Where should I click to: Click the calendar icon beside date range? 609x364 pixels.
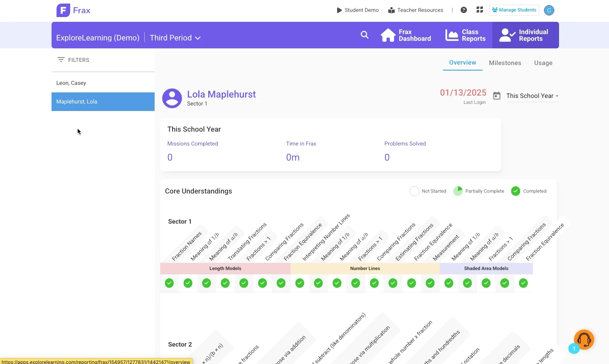[496, 96]
